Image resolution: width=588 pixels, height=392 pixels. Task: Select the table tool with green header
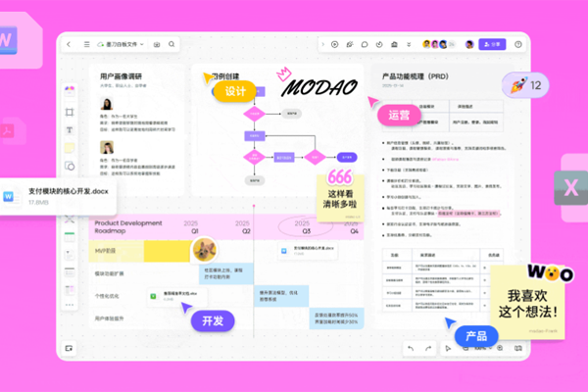pyautogui.click(x=70, y=237)
